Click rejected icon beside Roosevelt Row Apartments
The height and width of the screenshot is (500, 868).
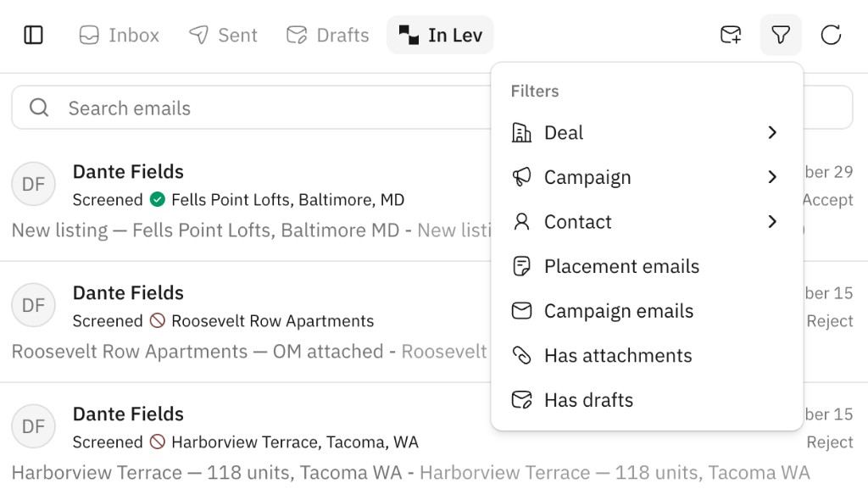pyautogui.click(x=157, y=320)
